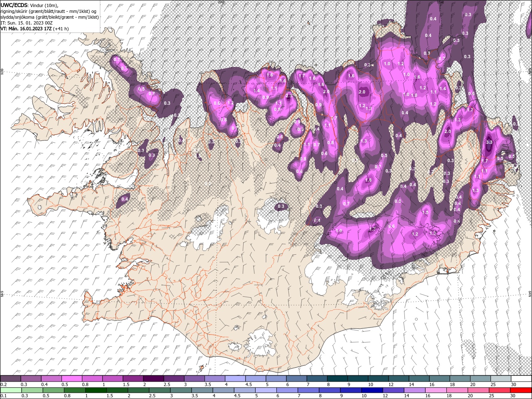Click the top-row slate blue swatch between 6 and 7
The width and height of the screenshot is (532, 399).
(296, 379)
